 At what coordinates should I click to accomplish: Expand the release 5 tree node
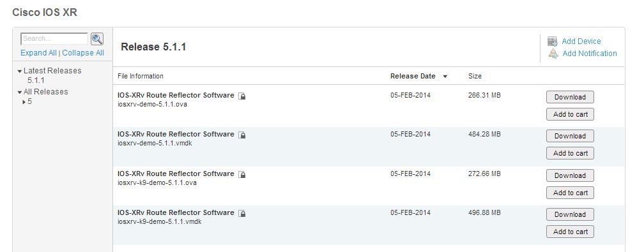(24, 102)
